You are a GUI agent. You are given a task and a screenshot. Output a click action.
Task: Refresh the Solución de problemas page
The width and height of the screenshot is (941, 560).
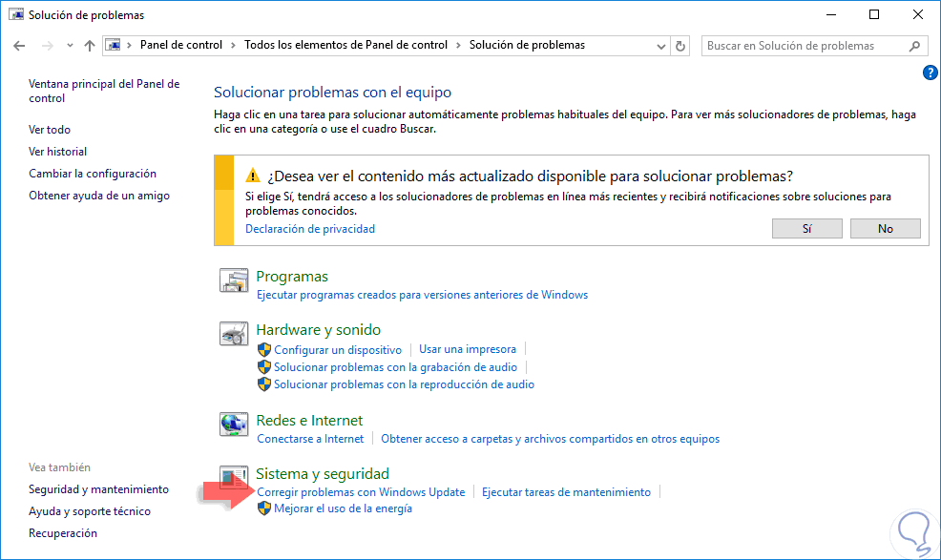680,46
